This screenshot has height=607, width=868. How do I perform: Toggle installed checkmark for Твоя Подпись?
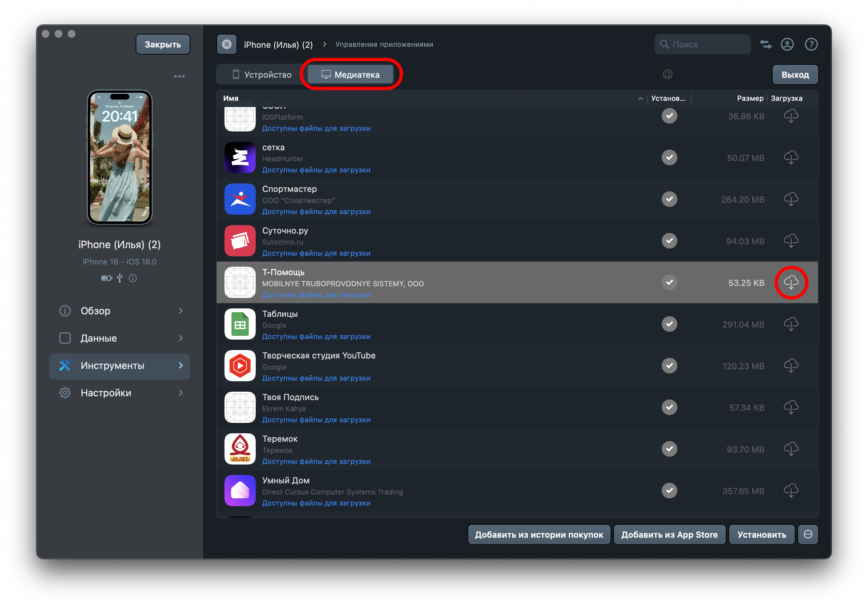tap(669, 407)
